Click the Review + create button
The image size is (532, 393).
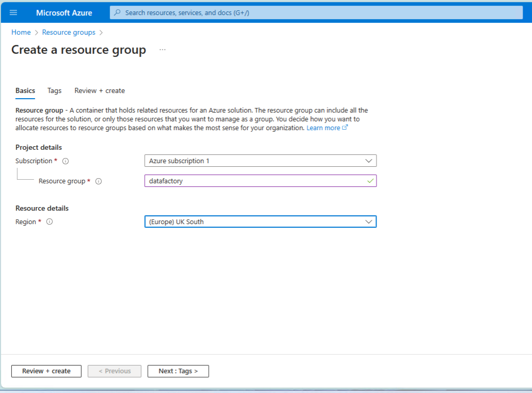[x=46, y=371]
